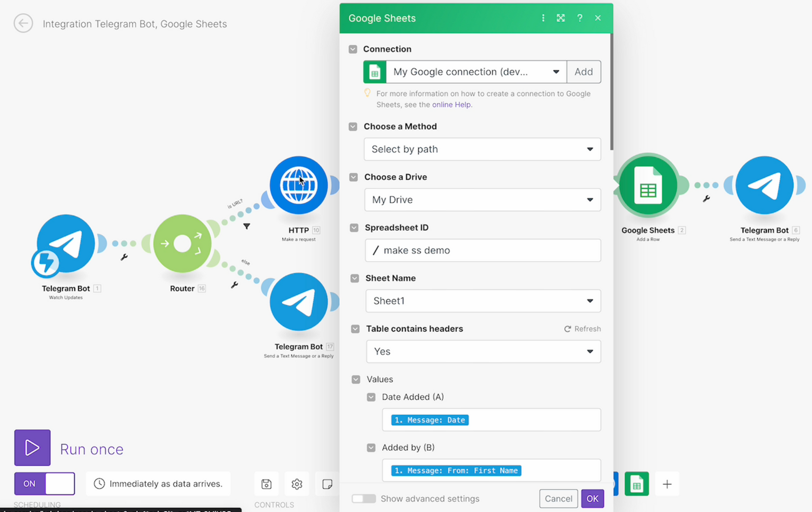Open the three-dot menu in the Google Sheets header
This screenshot has height=512, width=812.
[543, 18]
